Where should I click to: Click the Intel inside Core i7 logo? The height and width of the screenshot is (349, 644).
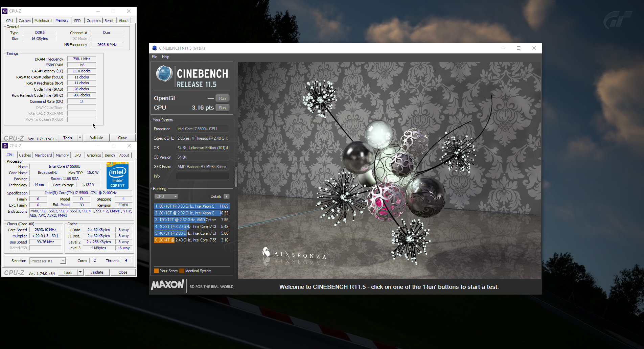(117, 176)
